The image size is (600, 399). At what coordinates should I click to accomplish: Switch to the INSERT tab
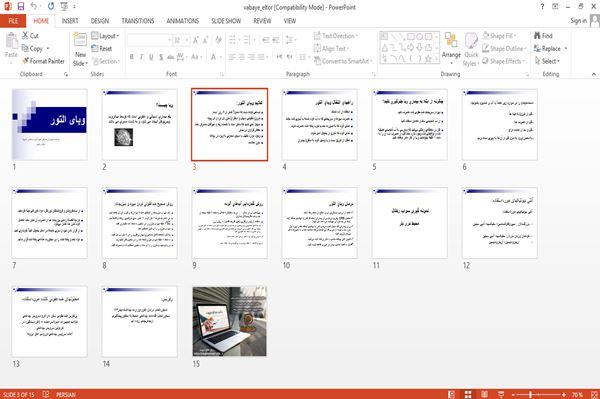click(70, 21)
